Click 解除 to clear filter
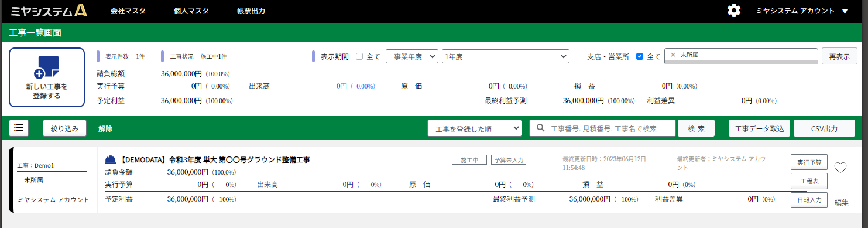The height and width of the screenshot is (228, 868). [105, 128]
